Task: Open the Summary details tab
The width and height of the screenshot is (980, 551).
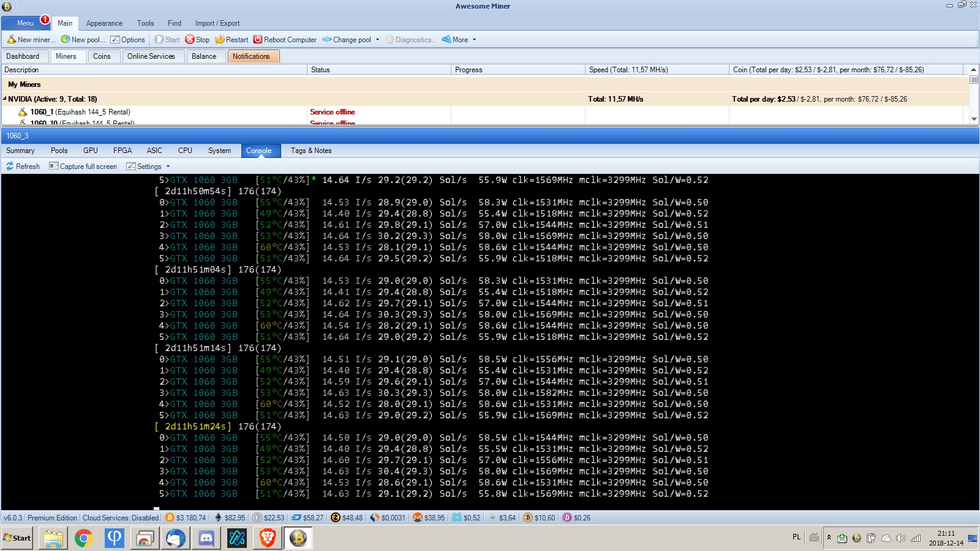Action: coord(20,151)
